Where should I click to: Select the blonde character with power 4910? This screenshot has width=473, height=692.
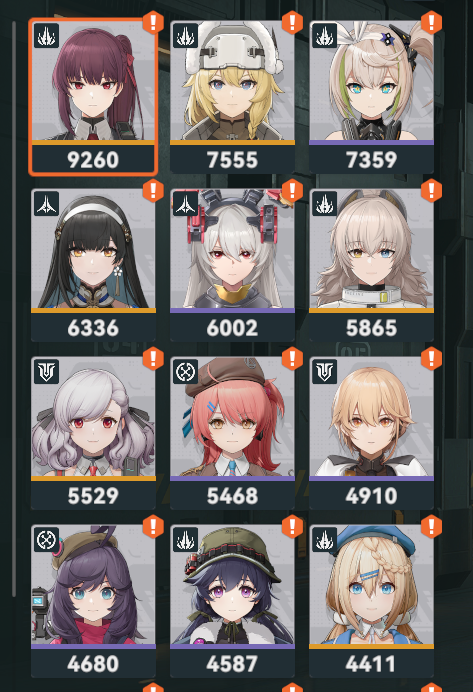click(x=372, y=432)
